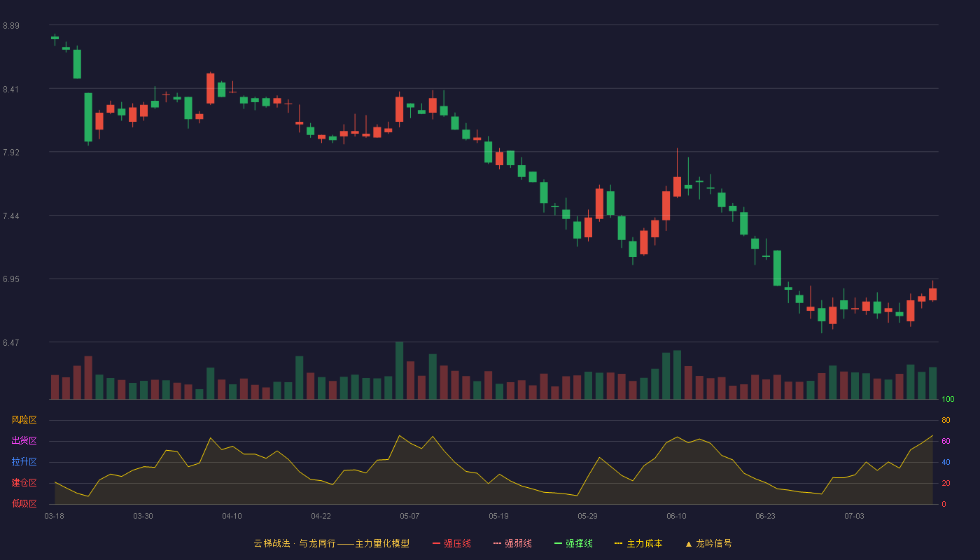This screenshot has height=560, width=980.
Task: Click the 建仓区 zone label
Action: 24,483
